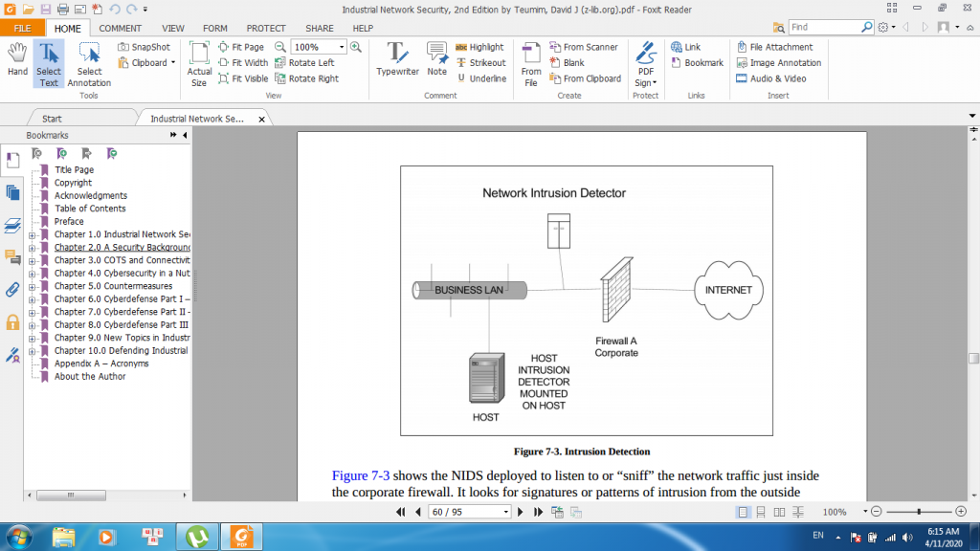The image size is (980, 551).
Task: Click the zoom in magnifier icon
Action: tap(356, 47)
